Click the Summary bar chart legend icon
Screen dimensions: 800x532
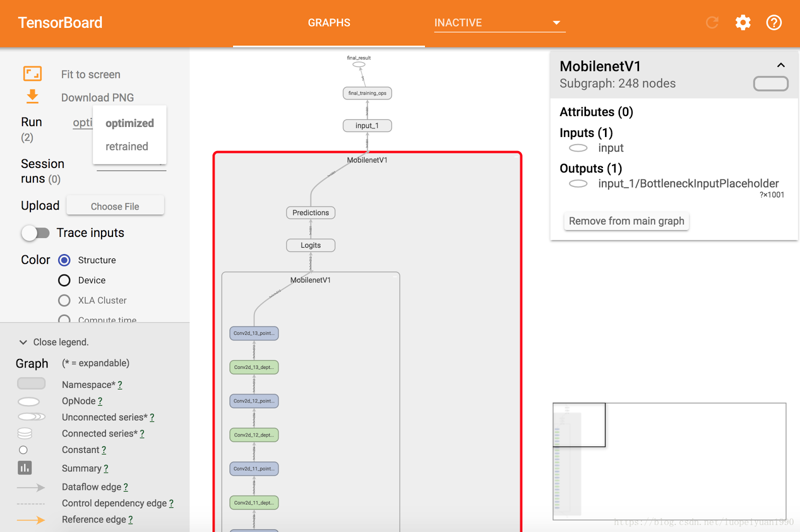pos(24,468)
